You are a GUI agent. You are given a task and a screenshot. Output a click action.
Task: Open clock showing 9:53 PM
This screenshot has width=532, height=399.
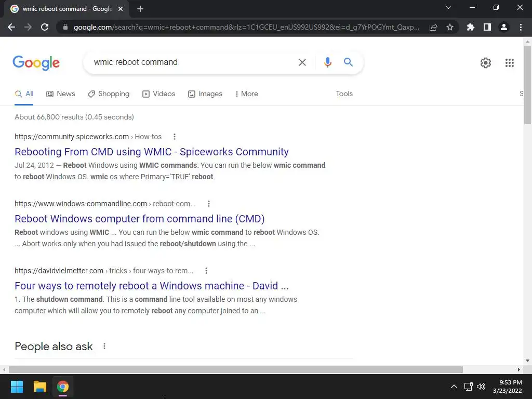(x=507, y=387)
